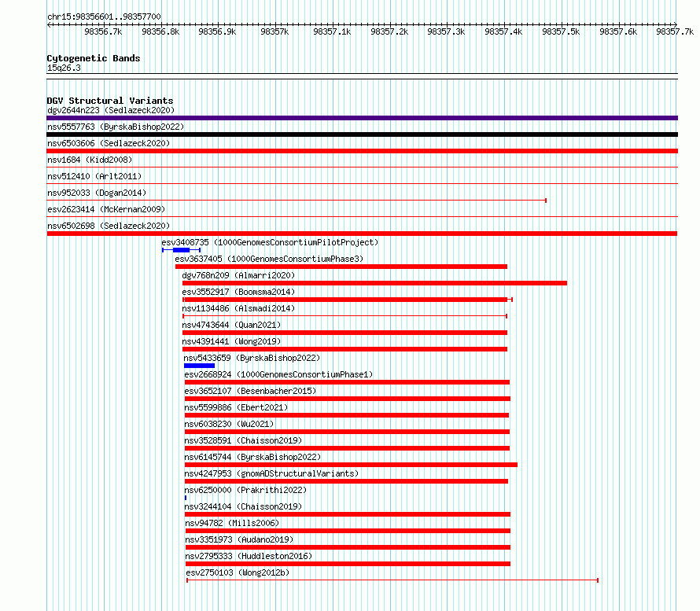Open nsv4743644 (Quan2021) label
The height and width of the screenshot is (611, 700).
click(231, 325)
